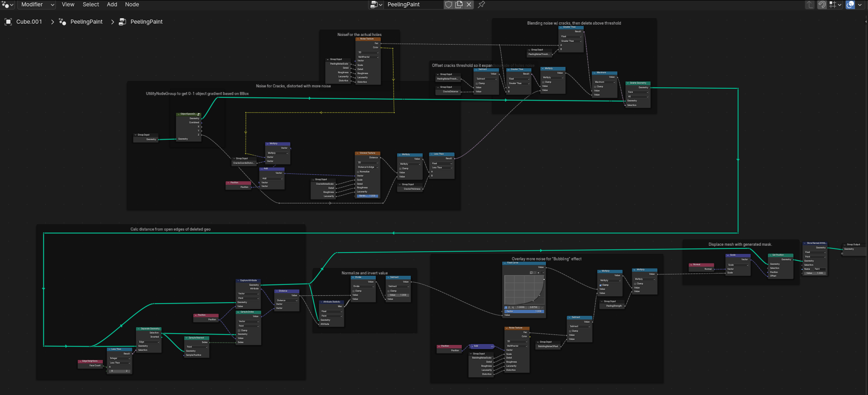Open the View menu
The image size is (868, 395).
pyautogui.click(x=68, y=5)
